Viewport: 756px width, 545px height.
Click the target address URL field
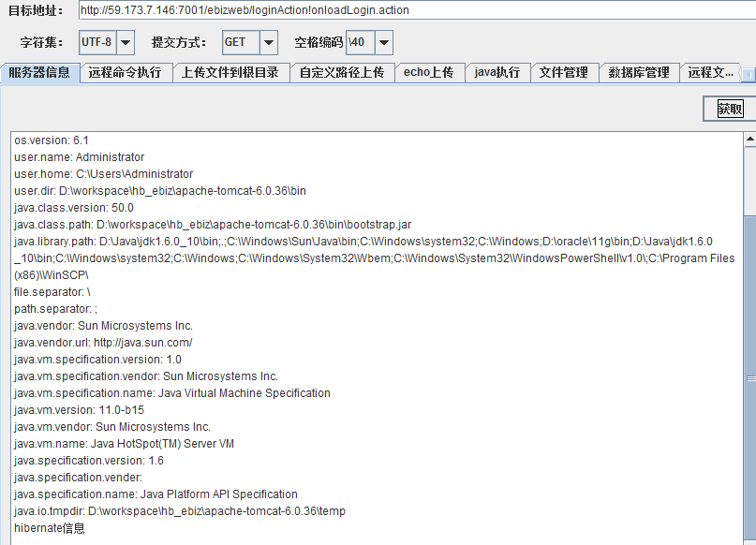point(417,10)
